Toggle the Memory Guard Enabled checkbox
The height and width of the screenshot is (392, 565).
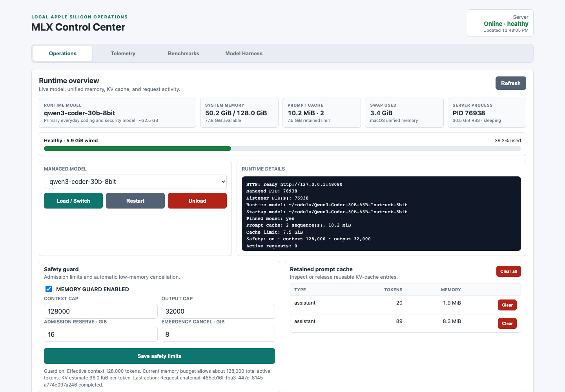49,289
